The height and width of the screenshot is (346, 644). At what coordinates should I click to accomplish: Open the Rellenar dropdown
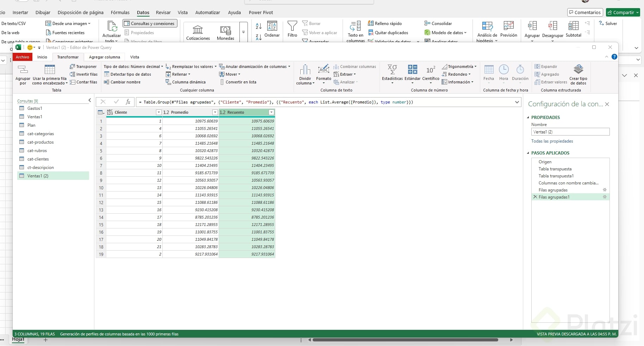178,74
